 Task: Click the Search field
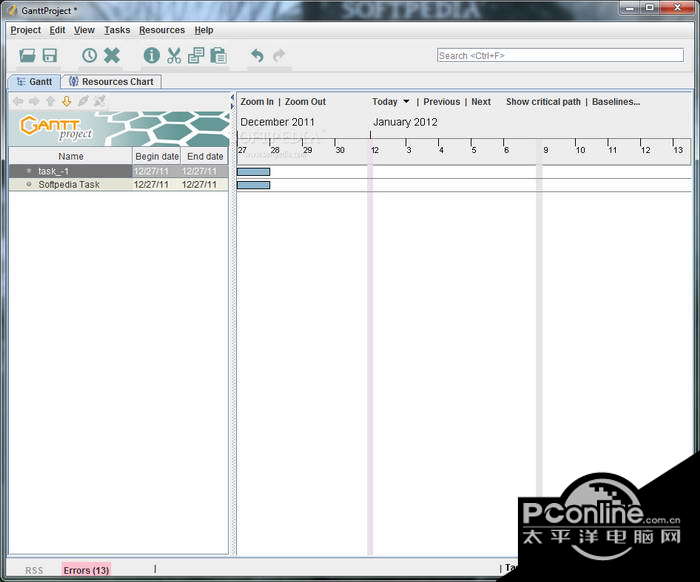[560, 55]
